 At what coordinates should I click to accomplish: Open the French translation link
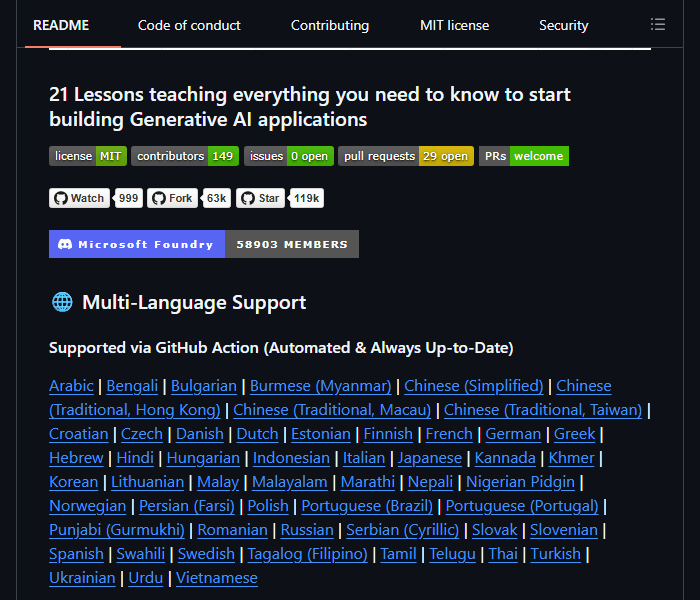[449, 434]
